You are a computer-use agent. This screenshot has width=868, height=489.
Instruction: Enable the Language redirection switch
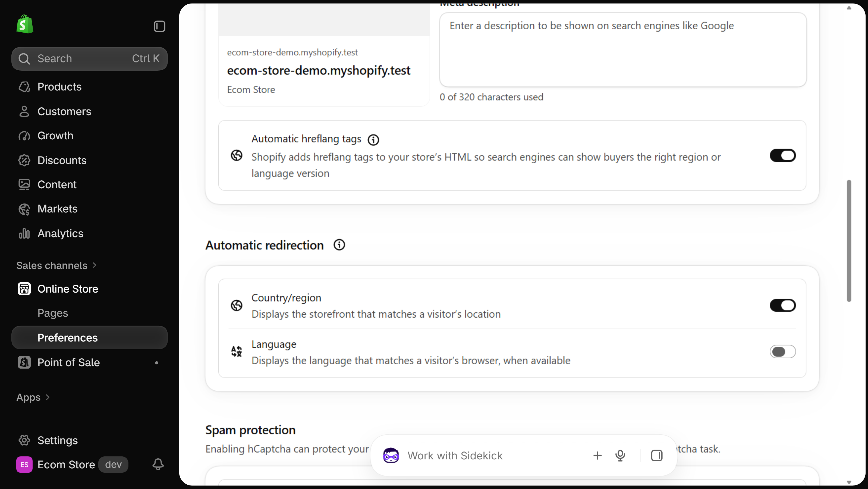(783, 352)
